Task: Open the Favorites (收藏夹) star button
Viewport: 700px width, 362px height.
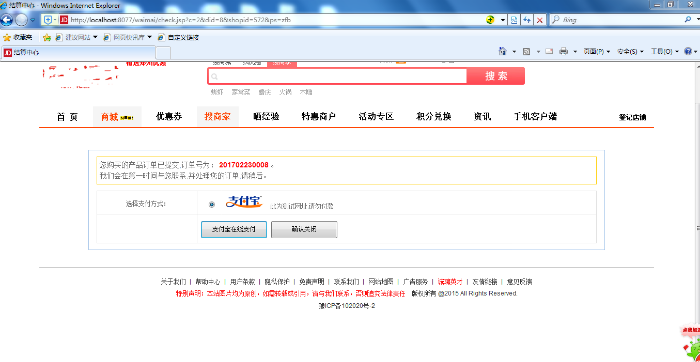Action: coord(17,37)
